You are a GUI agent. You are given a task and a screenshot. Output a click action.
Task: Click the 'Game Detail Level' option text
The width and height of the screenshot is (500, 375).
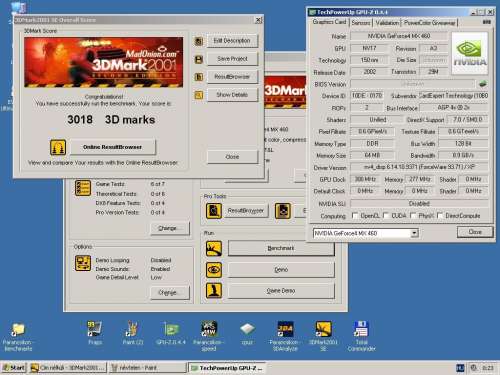point(117,277)
